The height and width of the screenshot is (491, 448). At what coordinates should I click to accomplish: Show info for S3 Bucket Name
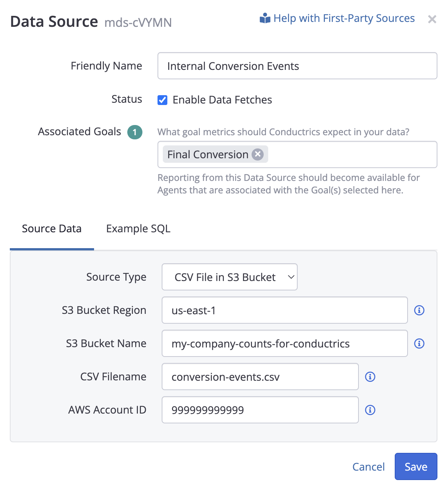(x=419, y=343)
